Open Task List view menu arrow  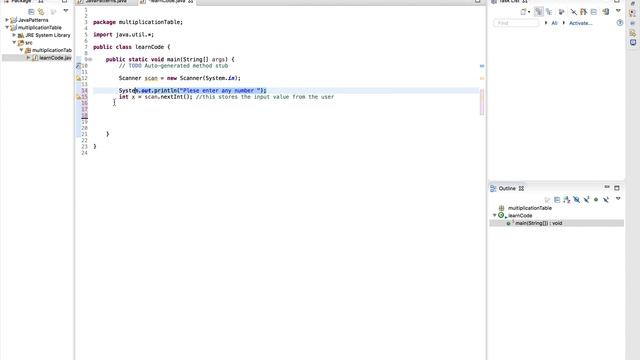coord(618,11)
